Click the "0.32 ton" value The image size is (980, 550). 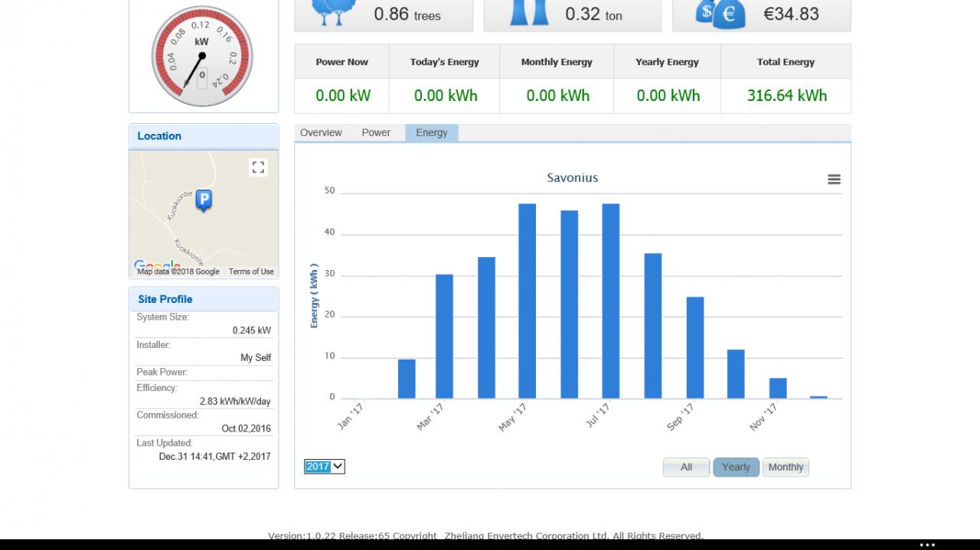click(593, 14)
